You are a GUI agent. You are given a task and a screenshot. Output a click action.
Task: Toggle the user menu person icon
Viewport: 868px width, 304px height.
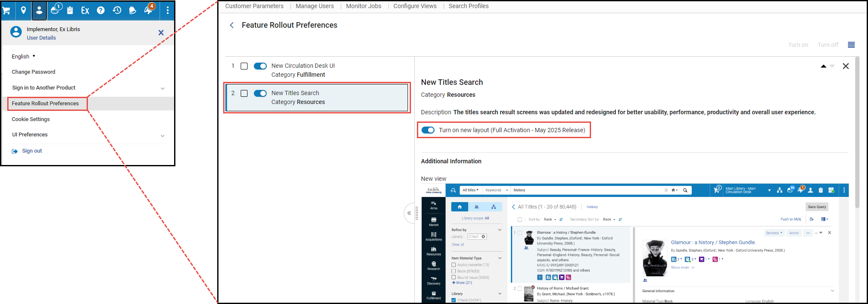click(39, 10)
